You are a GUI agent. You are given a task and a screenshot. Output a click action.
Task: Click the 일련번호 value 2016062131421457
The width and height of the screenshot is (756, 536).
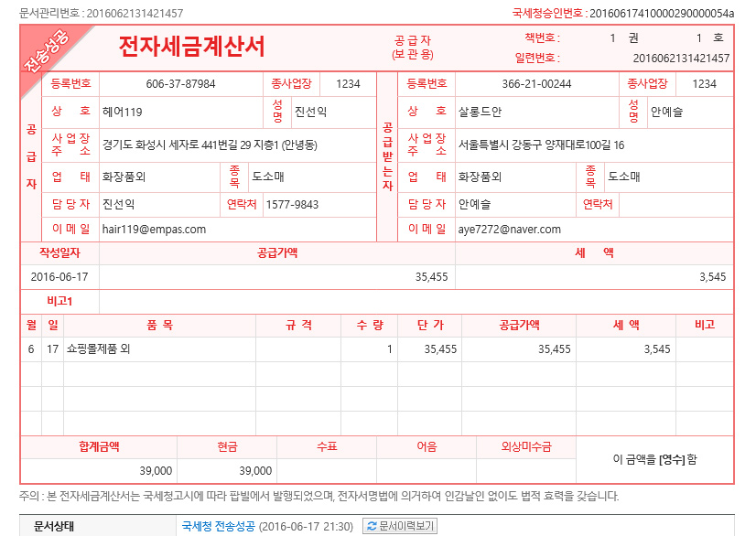(681, 59)
